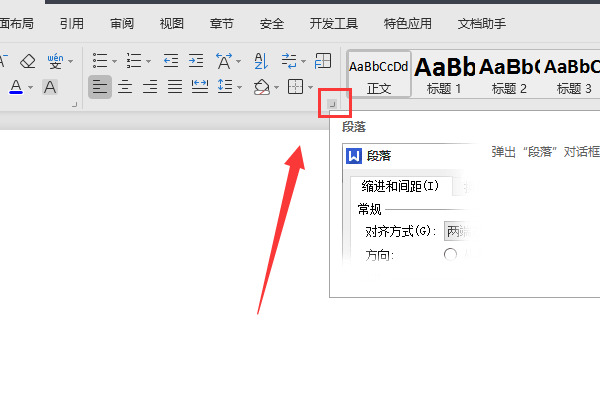600x401 pixels.
Task: Apply numbered list formatting
Action: click(x=134, y=61)
